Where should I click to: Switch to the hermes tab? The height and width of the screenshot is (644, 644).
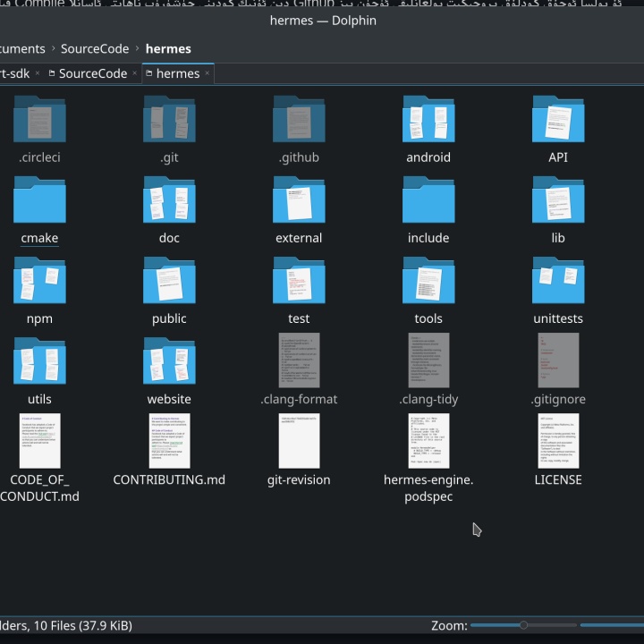click(x=178, y=73)
